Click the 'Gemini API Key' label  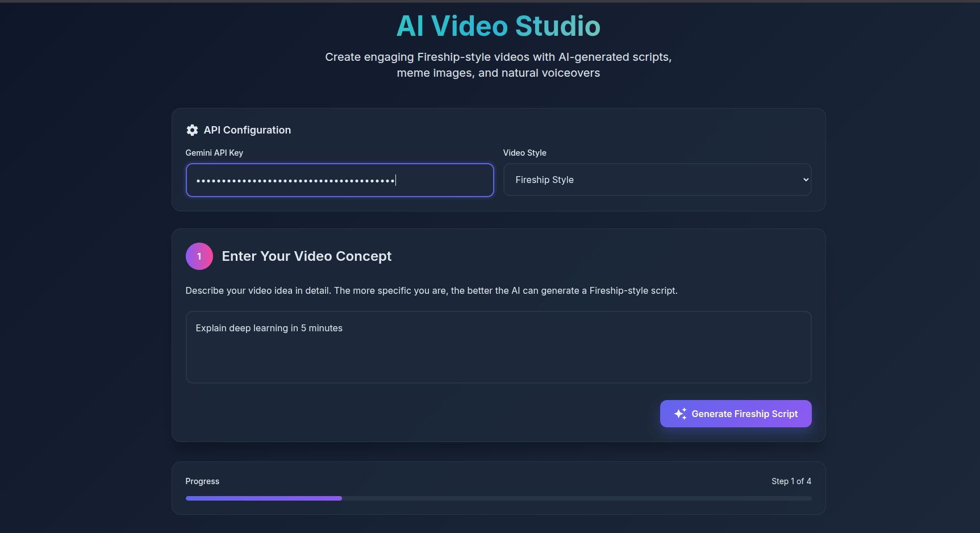click(x=214, y=153)
